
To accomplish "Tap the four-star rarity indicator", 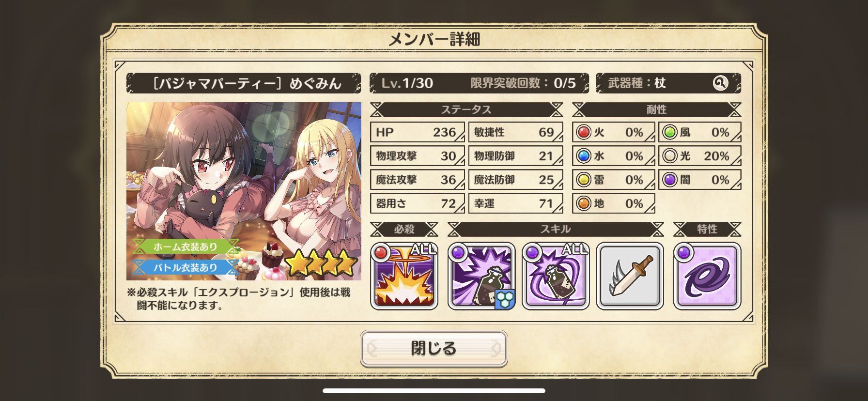I will [x=321, y=264].
